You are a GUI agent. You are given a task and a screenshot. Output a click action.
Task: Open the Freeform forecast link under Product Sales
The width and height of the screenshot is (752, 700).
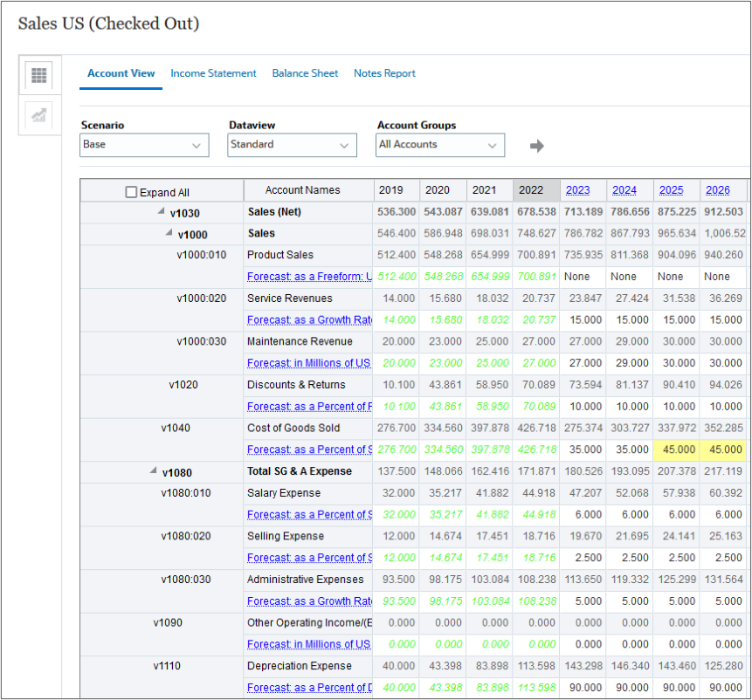point(307,277)
